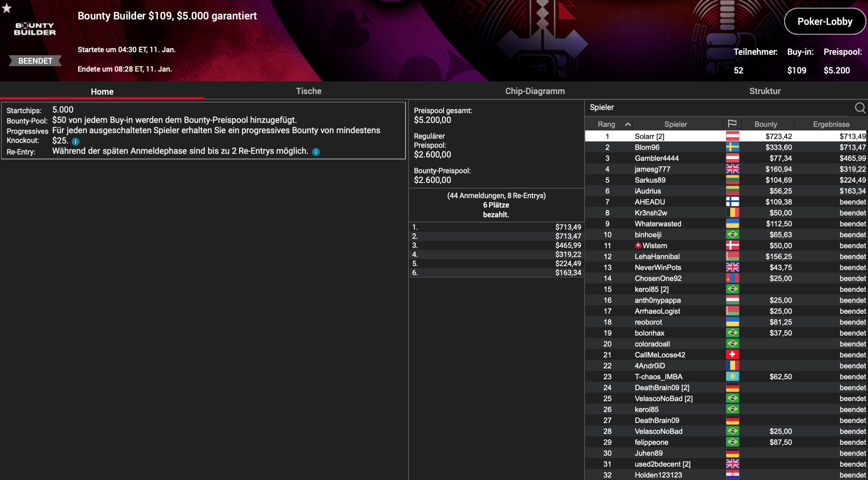Open the Chip-Diagramm tab
This screenshot has height=480, width=868.
[535, 91]
